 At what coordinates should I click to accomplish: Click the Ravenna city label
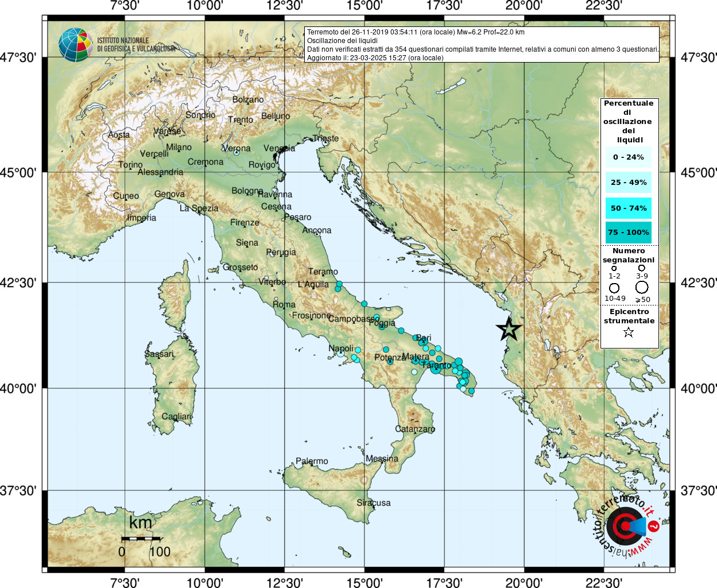(x=275, y=195)
